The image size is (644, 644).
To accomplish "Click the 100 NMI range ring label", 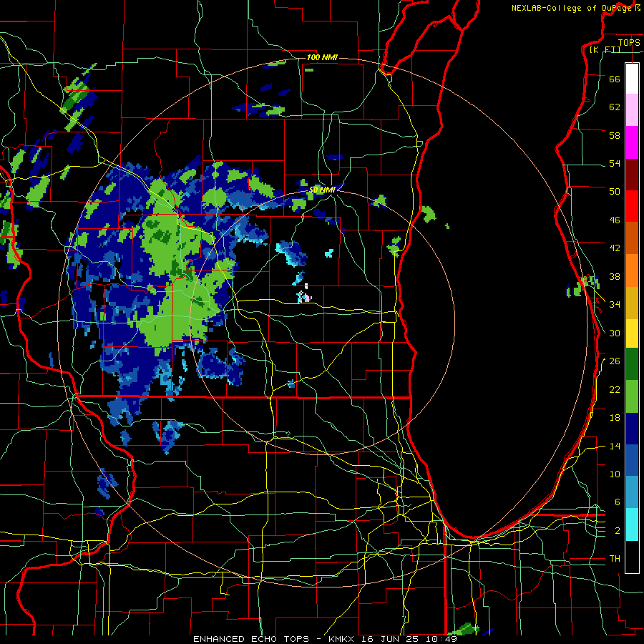I will [x=322, y=57].
